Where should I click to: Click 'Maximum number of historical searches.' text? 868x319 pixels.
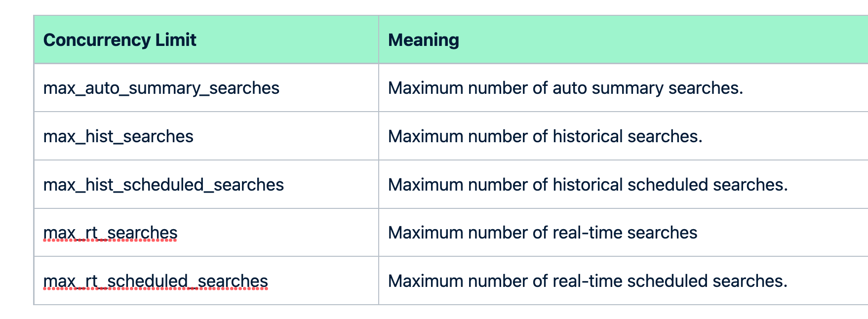[545, 136]
